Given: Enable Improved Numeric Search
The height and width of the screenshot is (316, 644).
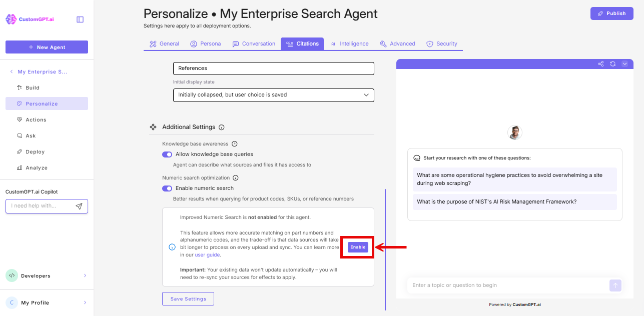Looking at the screenshot, I should [x=357, y=247].
